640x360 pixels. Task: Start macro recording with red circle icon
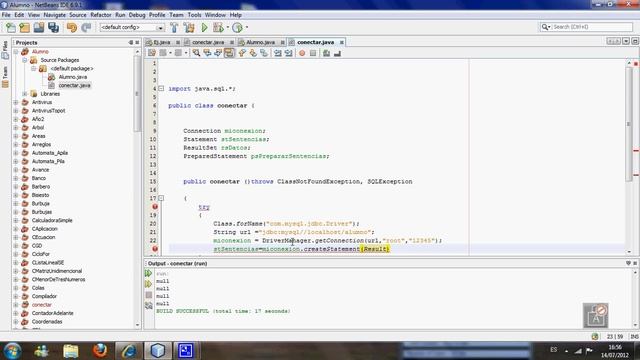point(302,53)
